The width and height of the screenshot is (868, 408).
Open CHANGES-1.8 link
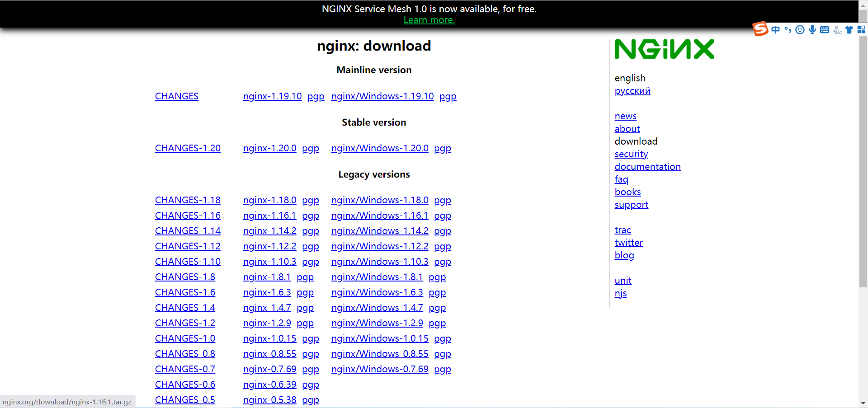point(185,277)
